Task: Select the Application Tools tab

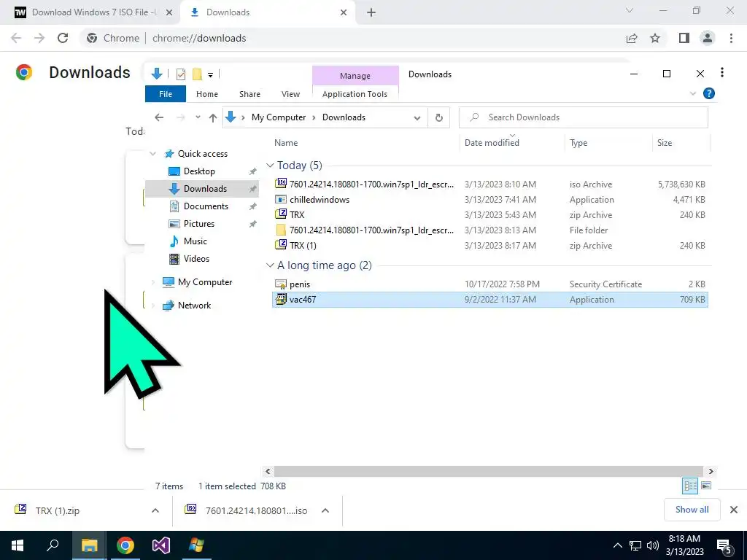Action: [x=355, y=94]
